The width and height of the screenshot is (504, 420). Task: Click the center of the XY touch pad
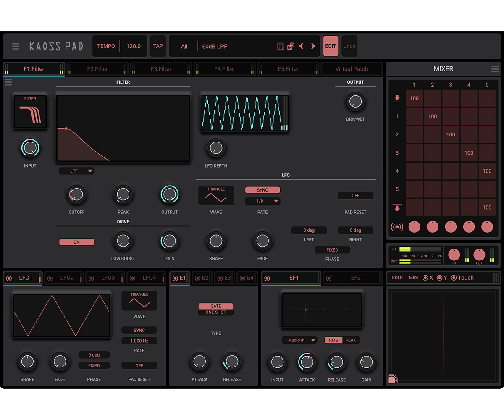point(444,336)
